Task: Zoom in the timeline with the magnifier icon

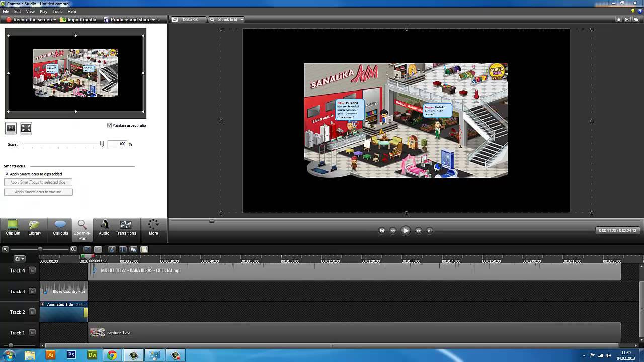Action: click(73, 249)
